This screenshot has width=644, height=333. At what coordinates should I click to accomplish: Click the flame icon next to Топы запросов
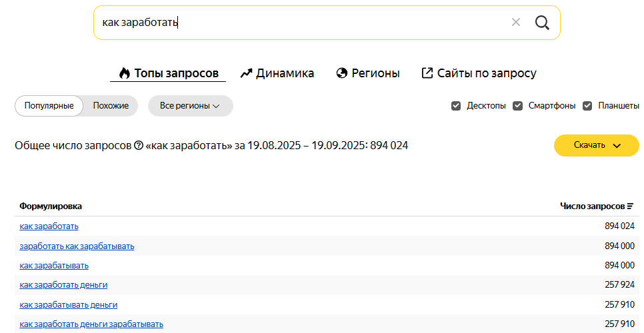[x=125, y=73]
